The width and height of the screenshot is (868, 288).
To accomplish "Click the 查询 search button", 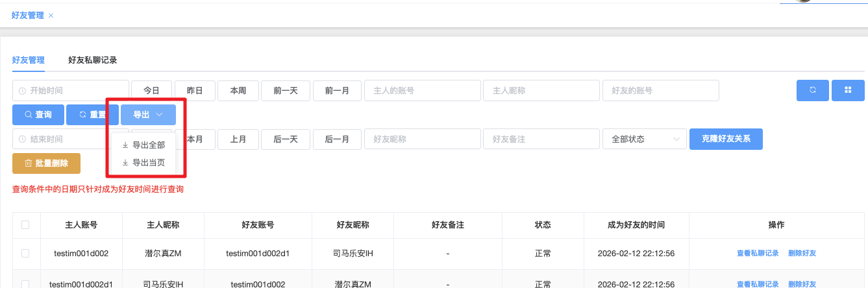I will pos(38,115).
